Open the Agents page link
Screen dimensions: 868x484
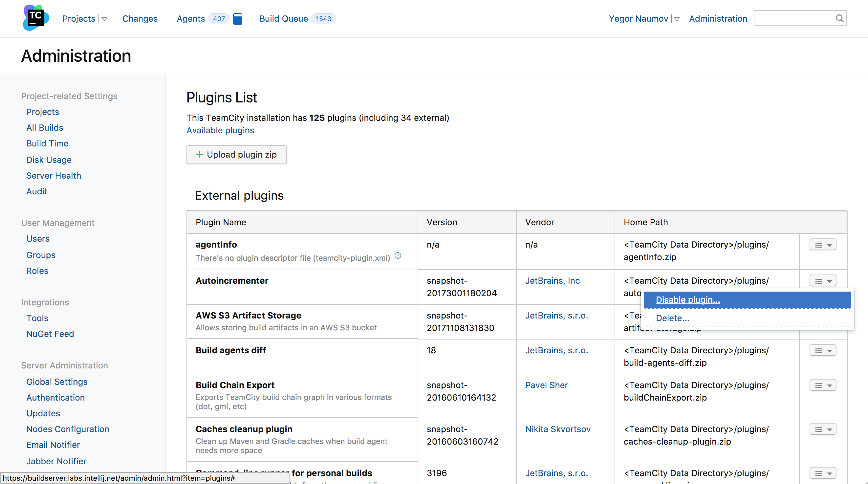[x=191, y=19]
